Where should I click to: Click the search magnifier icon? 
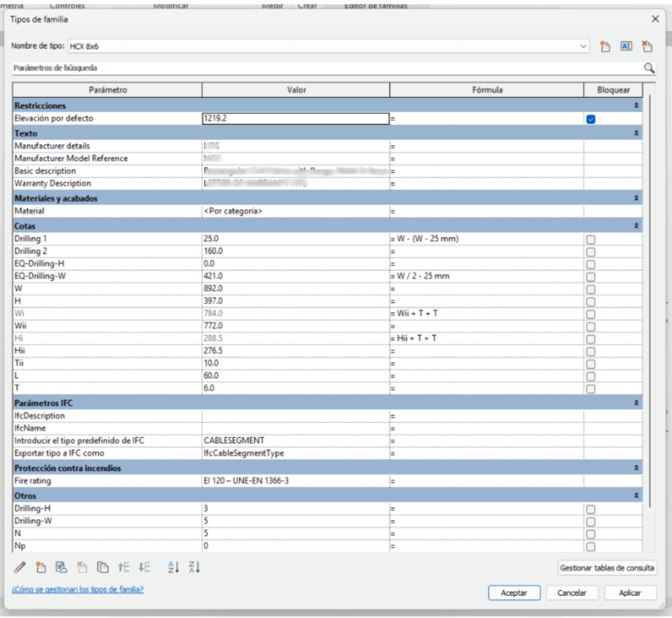[x=648, y=68]
